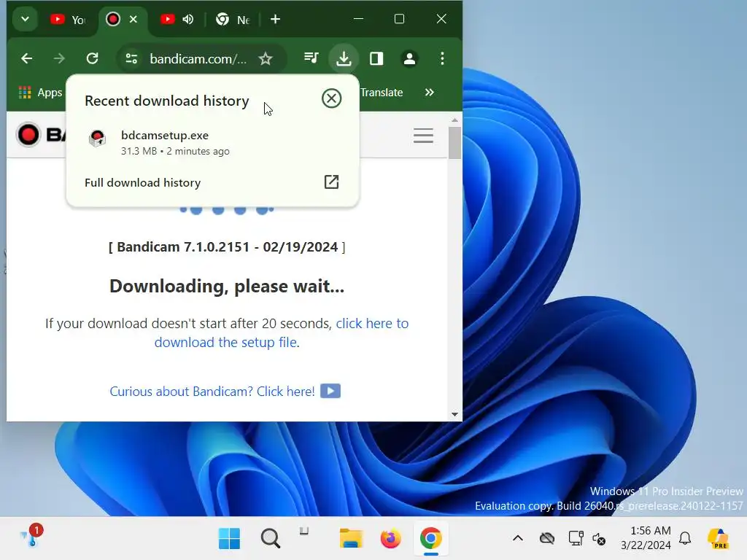Screen dimensions: 747x560
Task: Open the Apps bookmark shortcut
Action: coord(40,93)
